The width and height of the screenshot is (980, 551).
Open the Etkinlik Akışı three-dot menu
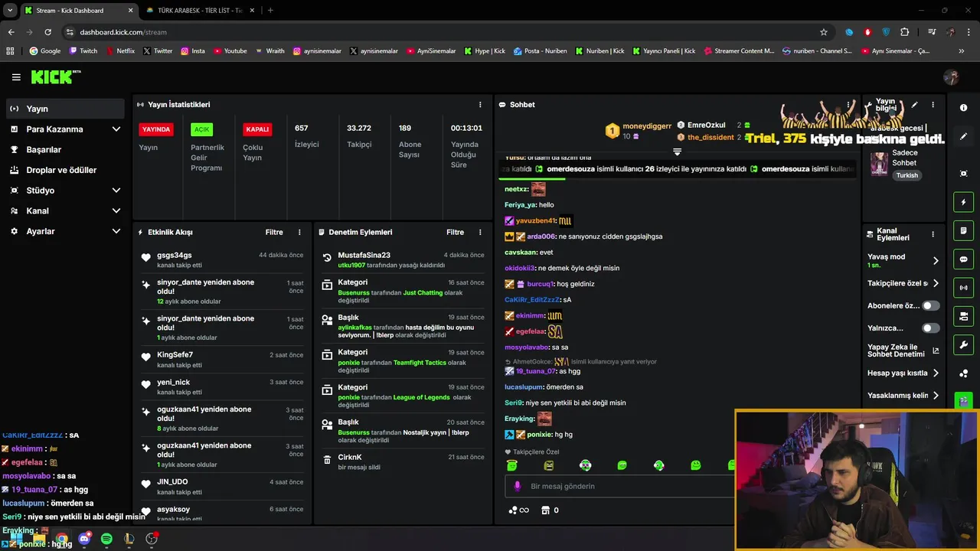[x=299, y=232]
